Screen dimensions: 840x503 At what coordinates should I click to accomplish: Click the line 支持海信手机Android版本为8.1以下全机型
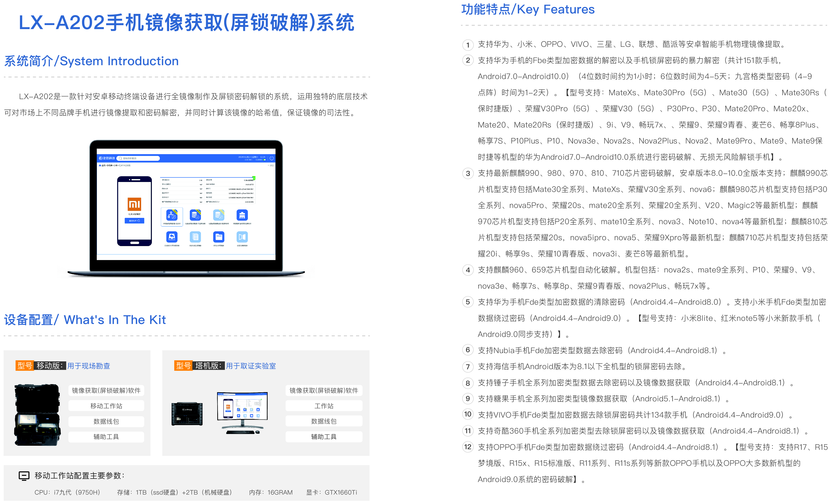tap(582, 366)
